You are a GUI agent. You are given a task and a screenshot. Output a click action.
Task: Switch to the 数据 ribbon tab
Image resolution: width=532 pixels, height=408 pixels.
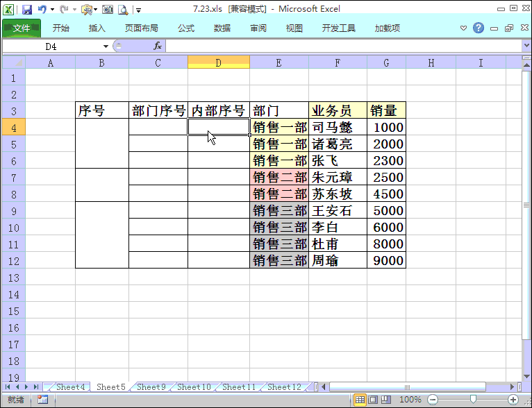pos(222,28)
